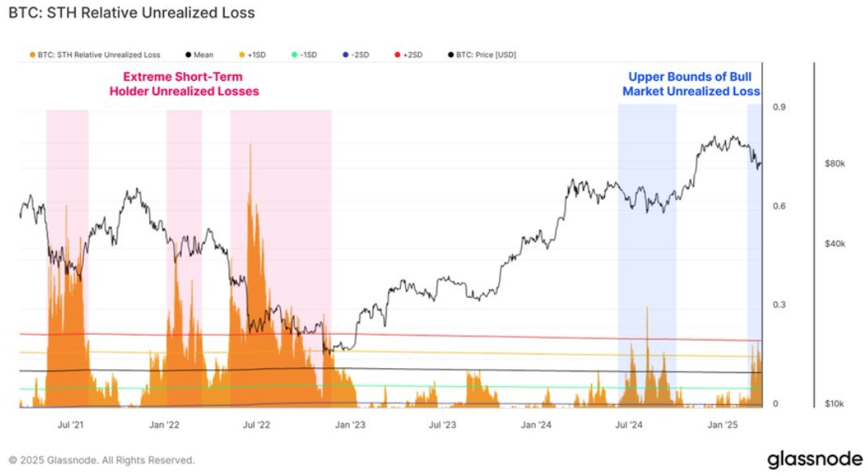Viewport: 868px width, 476px height.
Task: Click the orange STH Relative Unrealized Loss legend dot
Action: pos(33,55)
